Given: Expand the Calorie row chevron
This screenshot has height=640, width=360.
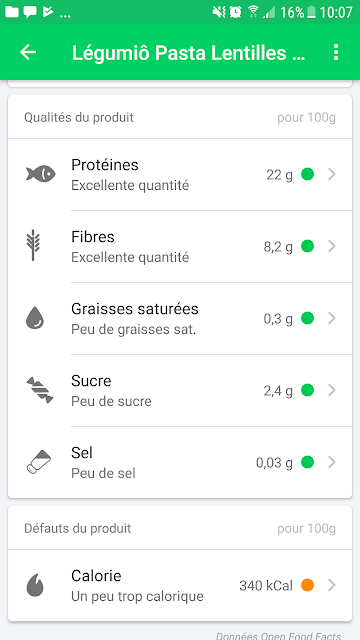Looking at the screenshot, I should point(332,585).
